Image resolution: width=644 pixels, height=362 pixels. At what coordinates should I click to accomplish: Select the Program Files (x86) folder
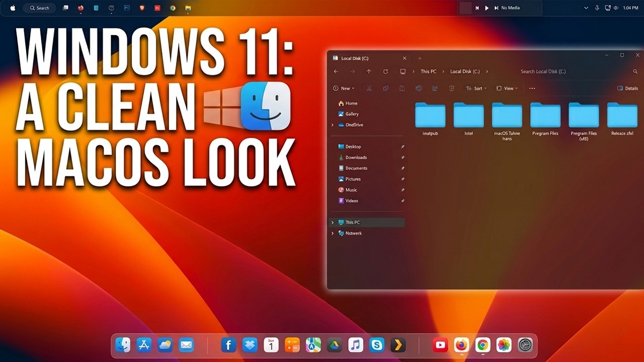click(584, 122)
